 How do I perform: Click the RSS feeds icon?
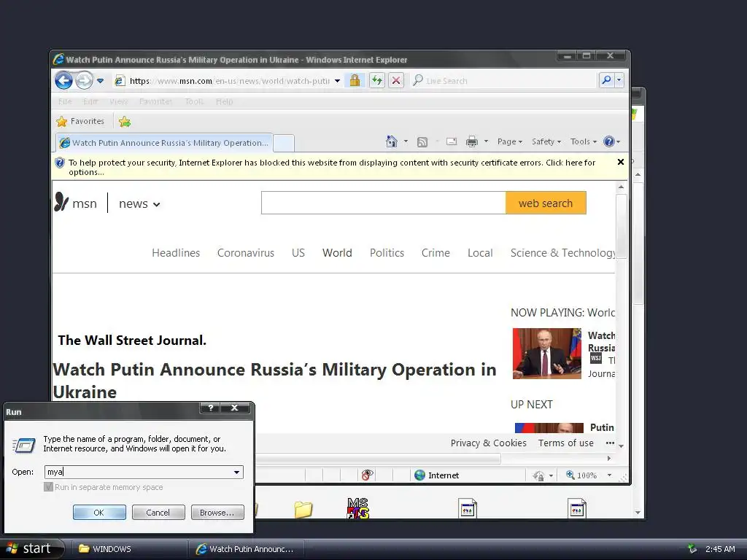tap(422, 142)
